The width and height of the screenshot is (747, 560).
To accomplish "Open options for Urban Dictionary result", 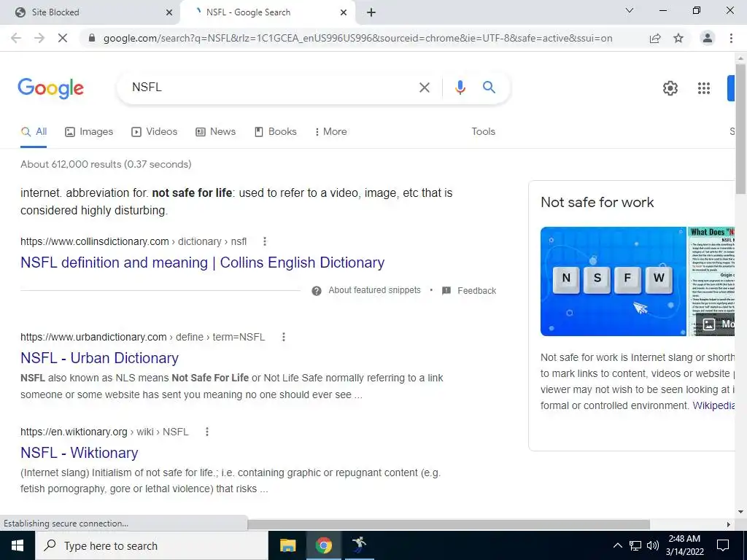I will pos(284,337).
